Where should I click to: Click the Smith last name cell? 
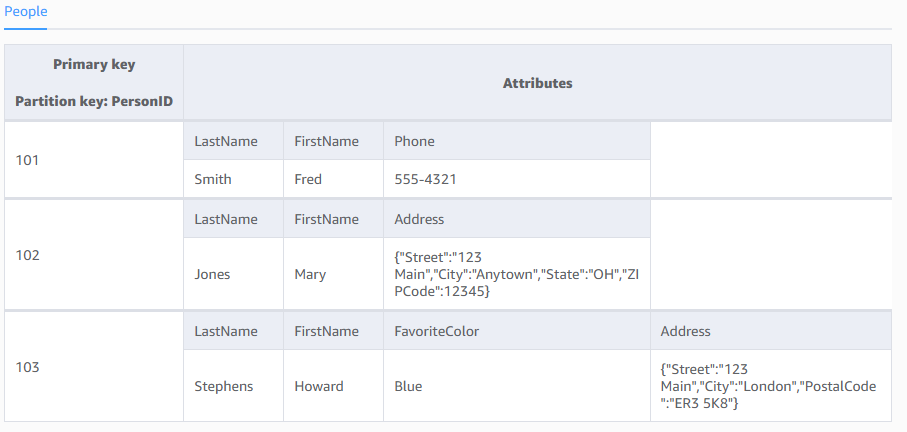tap(213, 179)
